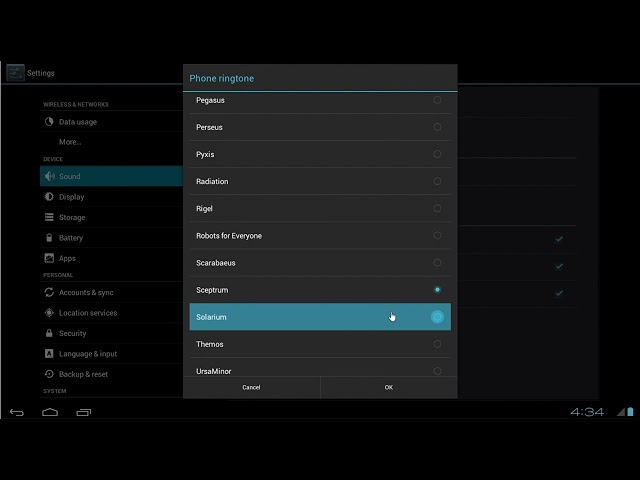The height and width of the screenshot is (480, 640).
Task: Toggle the third checkmark behind the dialog
Action: pos(559,293)
